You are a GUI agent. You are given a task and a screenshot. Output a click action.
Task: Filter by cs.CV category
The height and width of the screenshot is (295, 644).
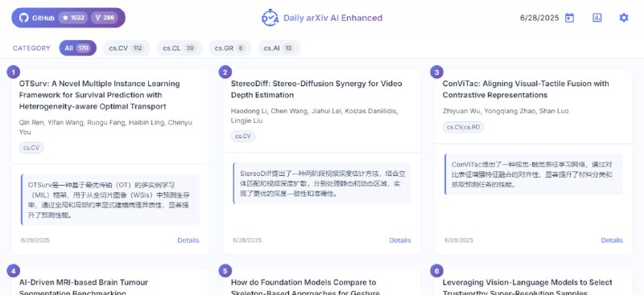[x=126, y=48]
